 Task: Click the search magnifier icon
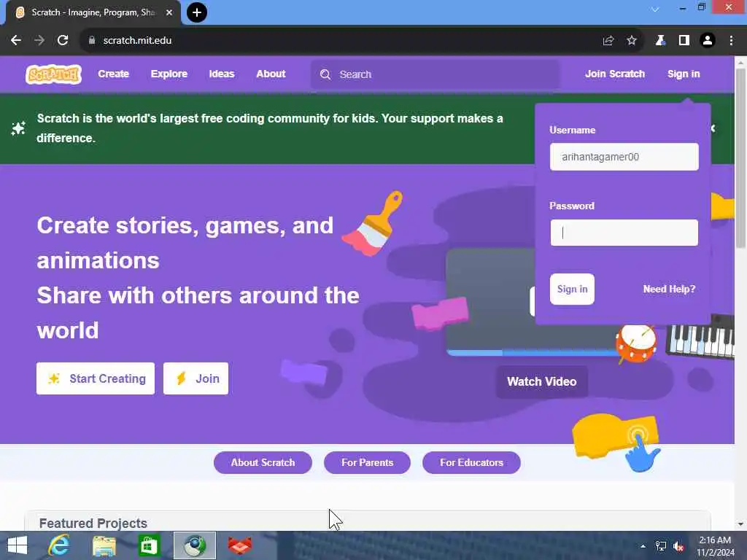point(325,74)
